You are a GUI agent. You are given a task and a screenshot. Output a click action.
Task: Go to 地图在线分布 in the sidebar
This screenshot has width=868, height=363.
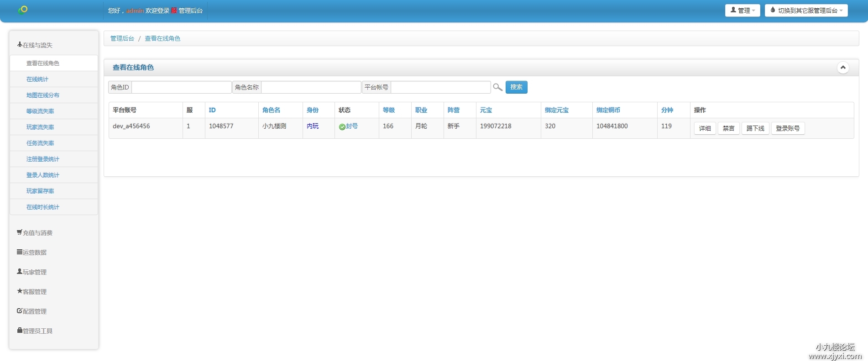coord(43,95)
